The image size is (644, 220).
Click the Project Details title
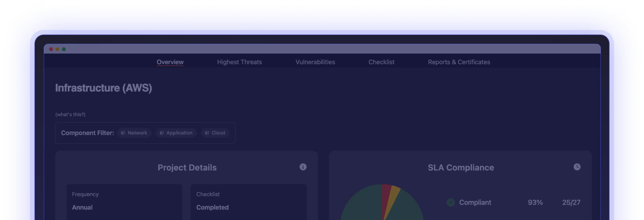click(x=187, y=168)
